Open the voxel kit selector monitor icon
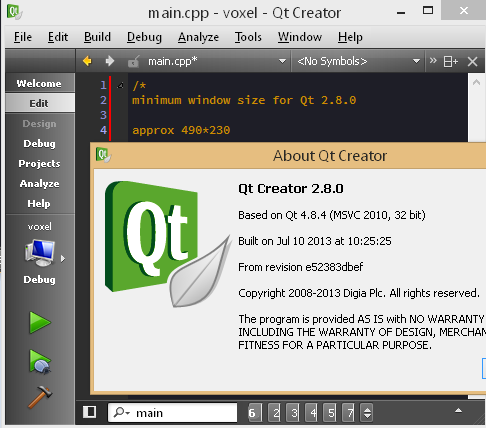 40,253
